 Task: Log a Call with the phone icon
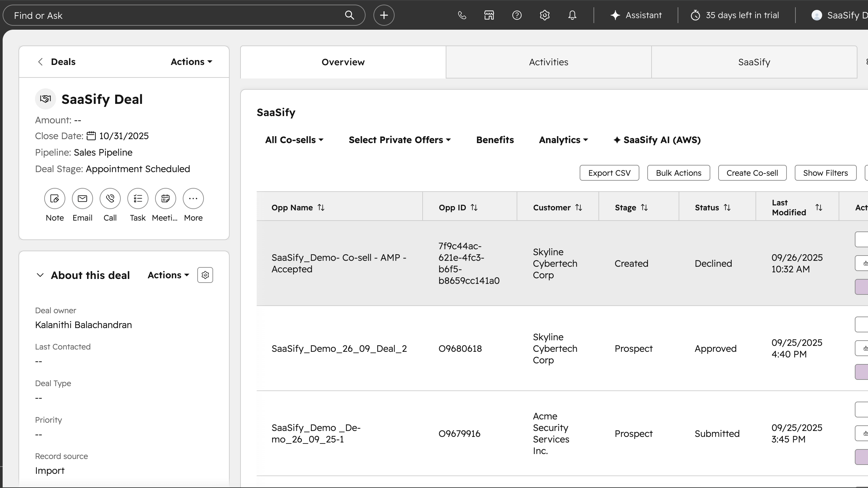point(110,198)
